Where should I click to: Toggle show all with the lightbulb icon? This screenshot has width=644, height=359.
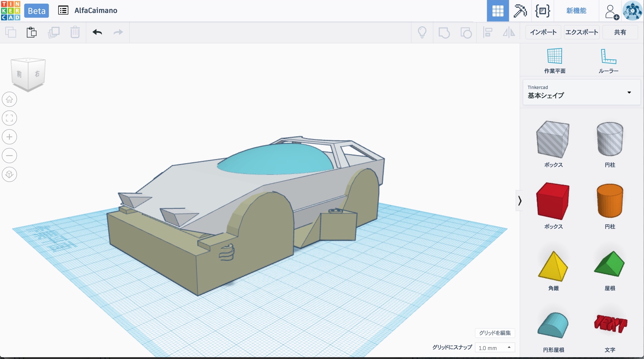[x=422, y=32]
